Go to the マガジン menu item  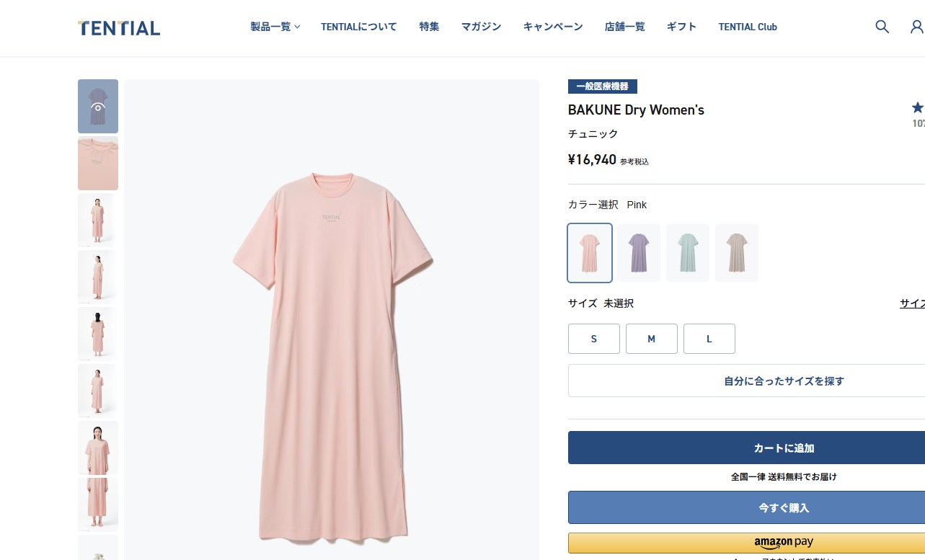tap(481, 27)
